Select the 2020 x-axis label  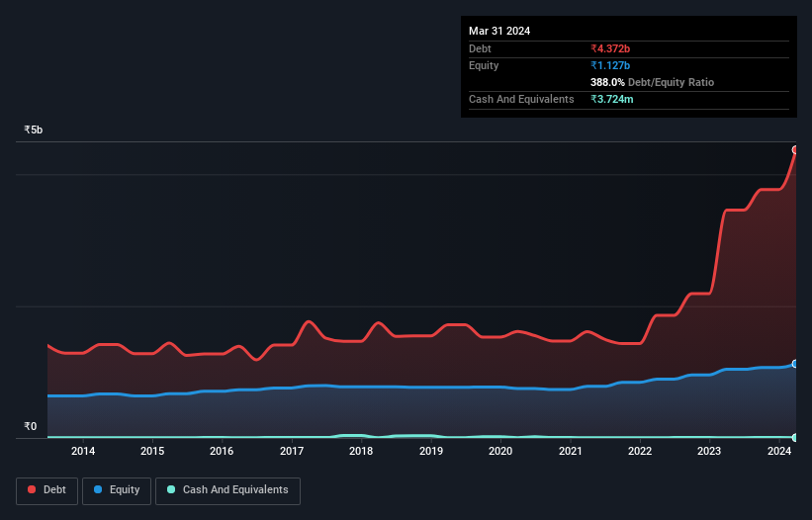tap(500, 451)
